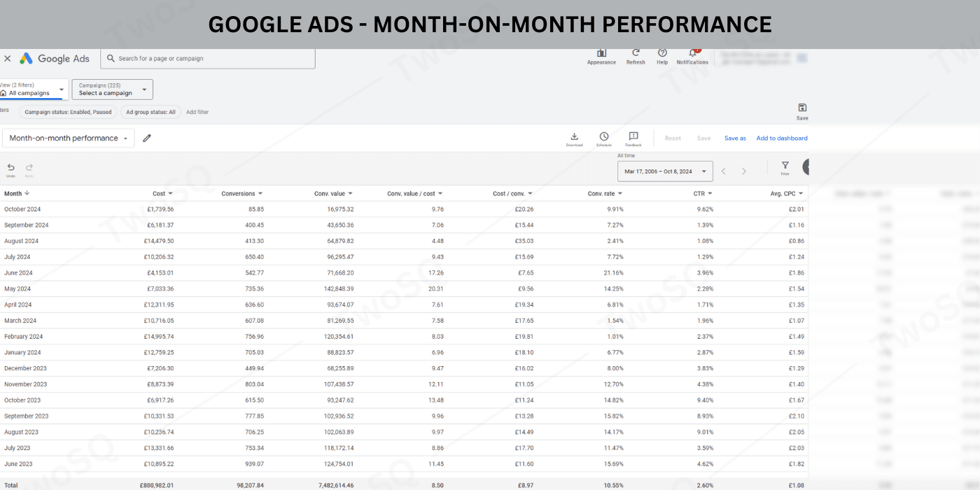980x490 pixels.
Task: Click the Save as link
Action: point(735,139)
